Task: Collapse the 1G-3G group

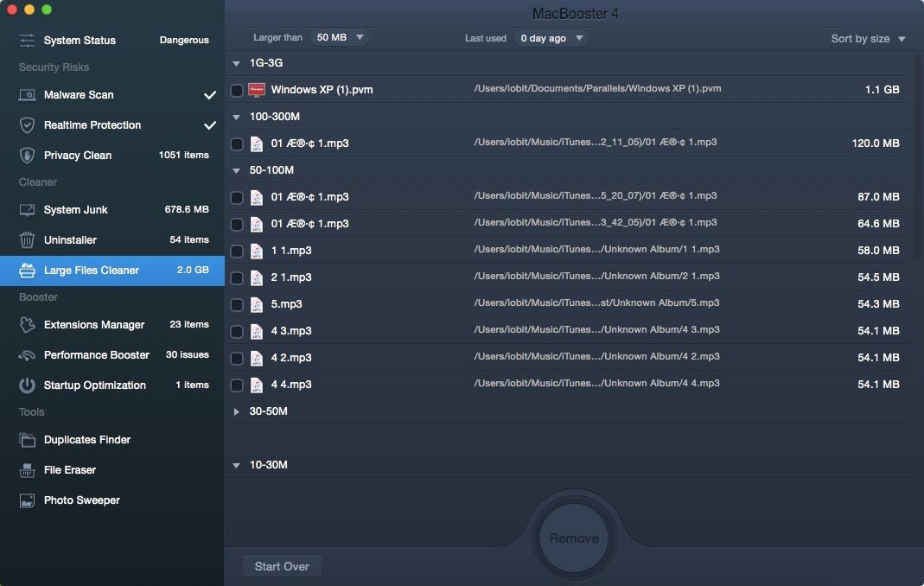Action: (236, 63)
